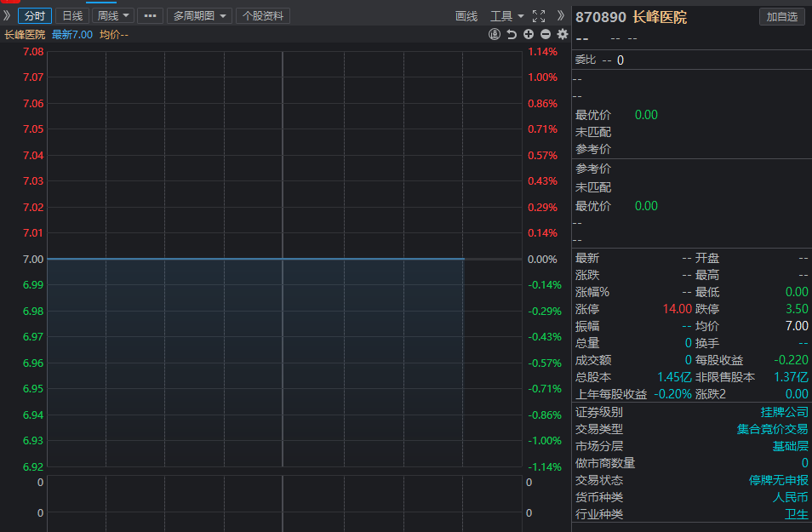812x532 pixels.
Task: Click the blue 7.00 price line on chart
Action: coord(255,259)
